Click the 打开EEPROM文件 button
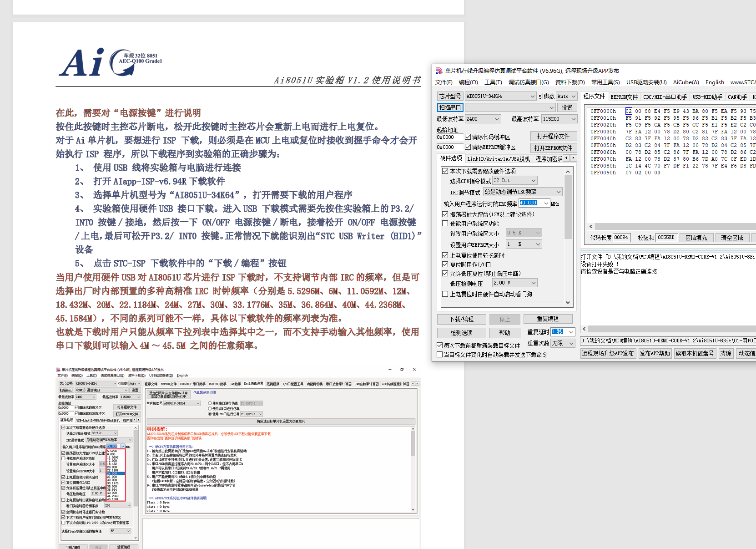The height and width of the screenshot is (549, 756). (x=554, y=147)
